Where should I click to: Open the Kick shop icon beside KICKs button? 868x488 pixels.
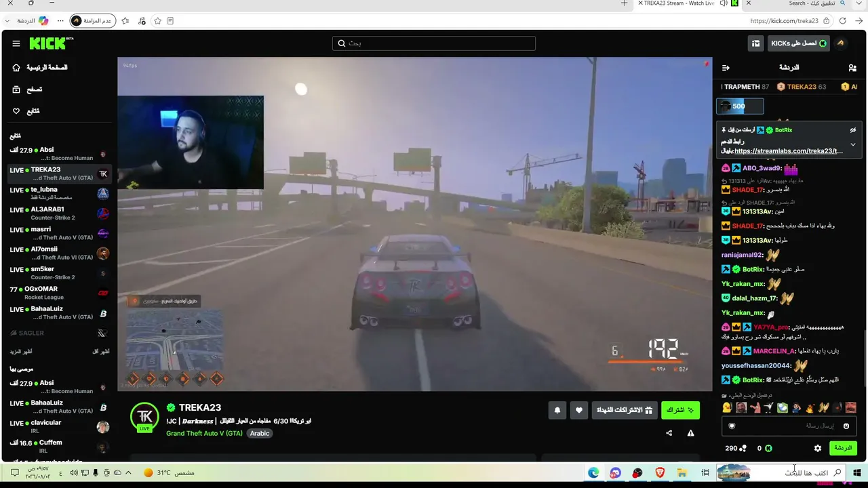(x=755, y=43)
